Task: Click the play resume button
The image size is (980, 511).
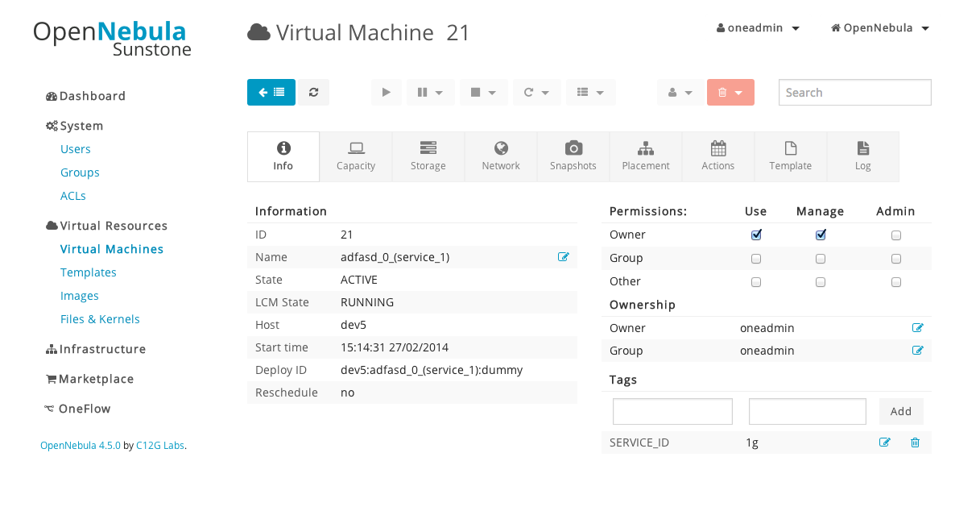Action: tap(387, 92)
